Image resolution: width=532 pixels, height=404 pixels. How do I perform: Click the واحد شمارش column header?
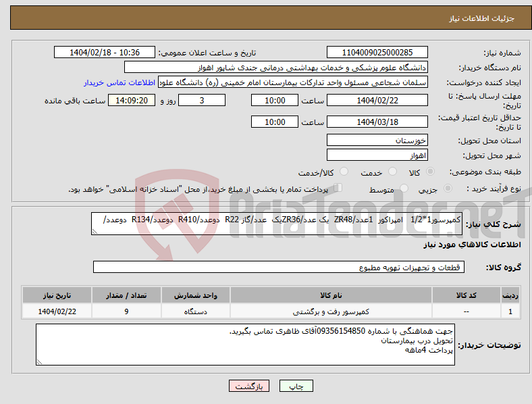pos(196,295)
